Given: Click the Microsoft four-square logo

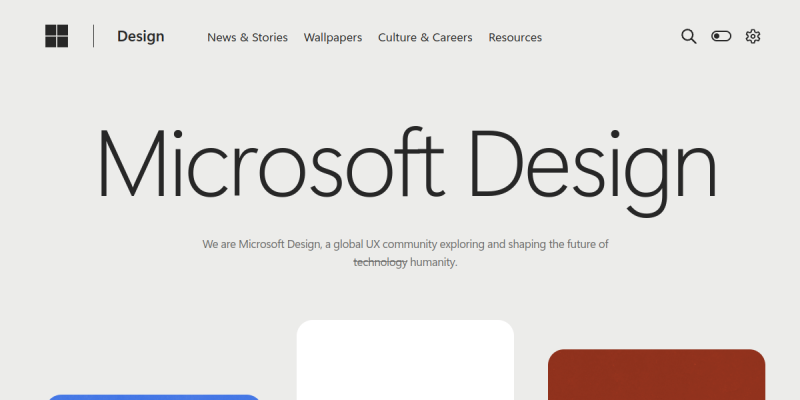Looking at the screenshot, I should (57, 36).
